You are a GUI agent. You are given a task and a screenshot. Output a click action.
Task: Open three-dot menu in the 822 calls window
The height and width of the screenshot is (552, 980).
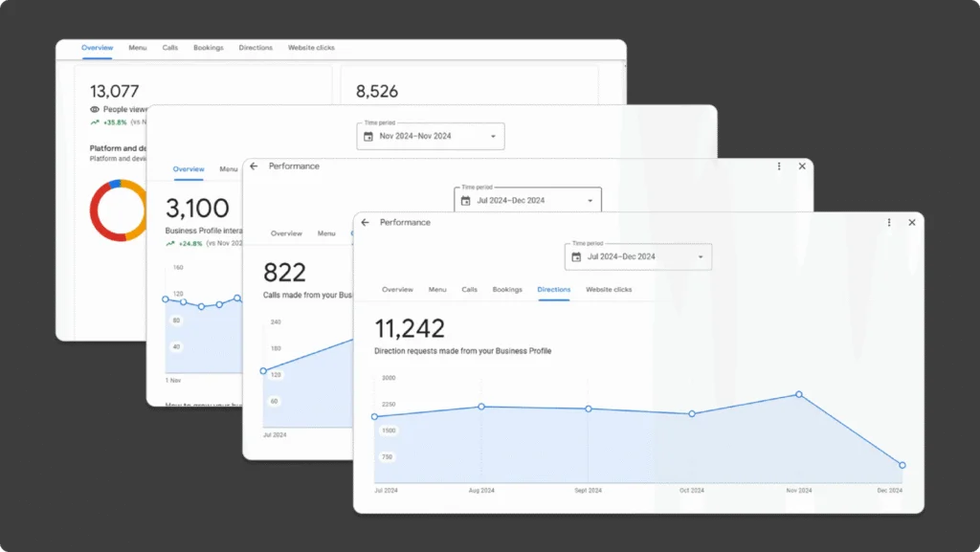point(779,166)
